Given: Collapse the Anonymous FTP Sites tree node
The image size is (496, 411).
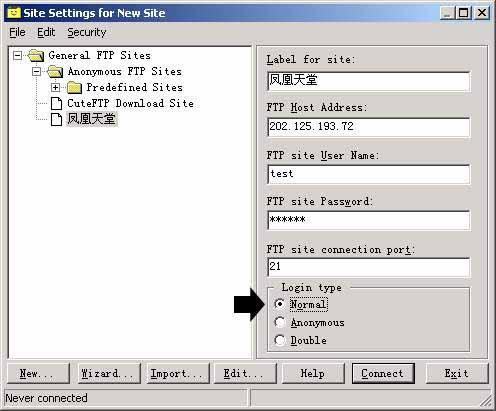Looking at the screenshot, I should [36, 71].
